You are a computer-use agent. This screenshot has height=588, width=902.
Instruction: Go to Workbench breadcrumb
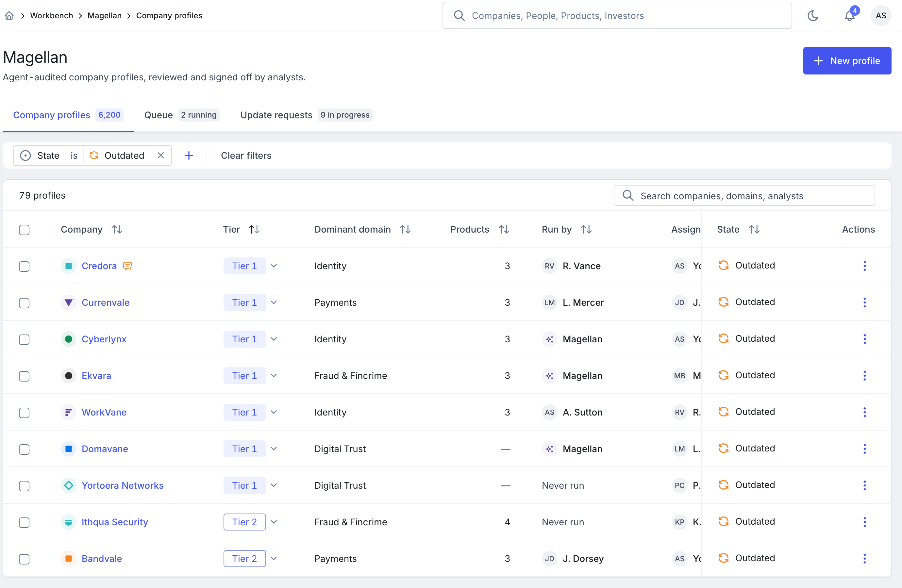pos(52,16)
